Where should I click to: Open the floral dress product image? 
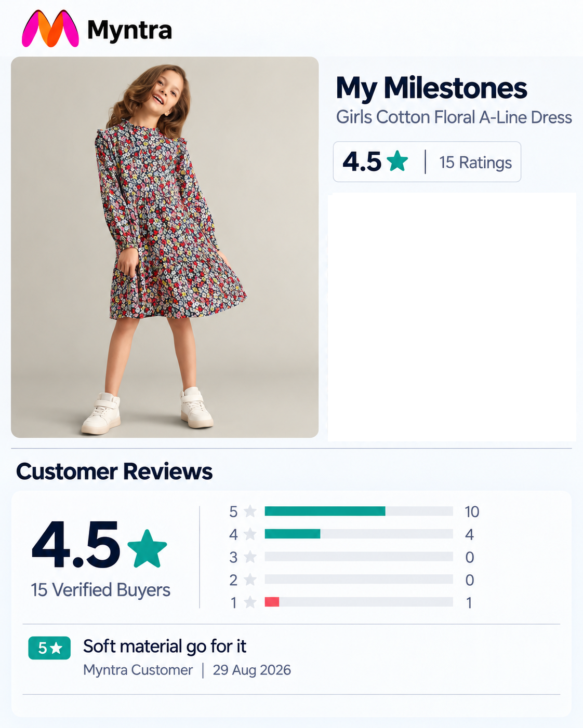click(x=165, y=247)
